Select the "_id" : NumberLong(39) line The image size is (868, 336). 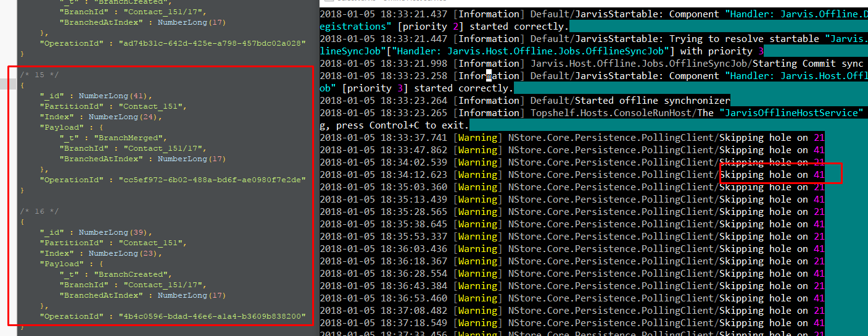[x=96, y=232]
